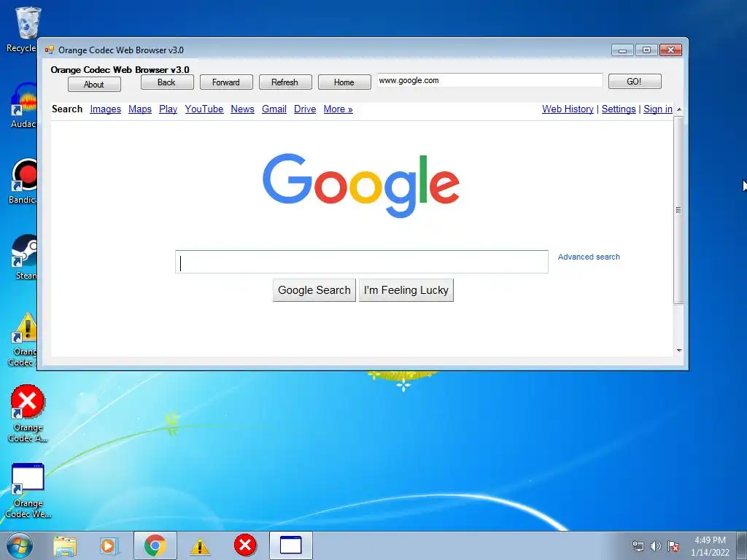Switch to Chrome in the taskbar

pyautogui.click(x=155, y=545)
